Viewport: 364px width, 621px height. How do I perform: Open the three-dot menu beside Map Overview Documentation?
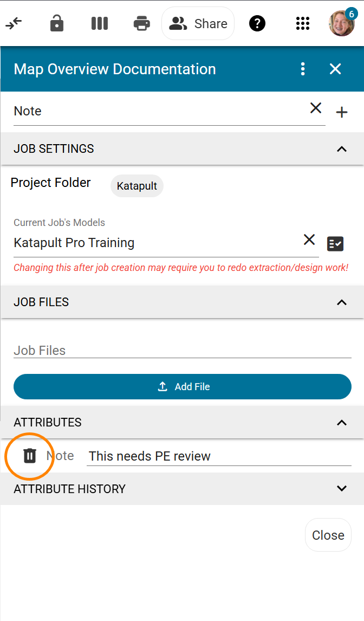pos(303,69)
